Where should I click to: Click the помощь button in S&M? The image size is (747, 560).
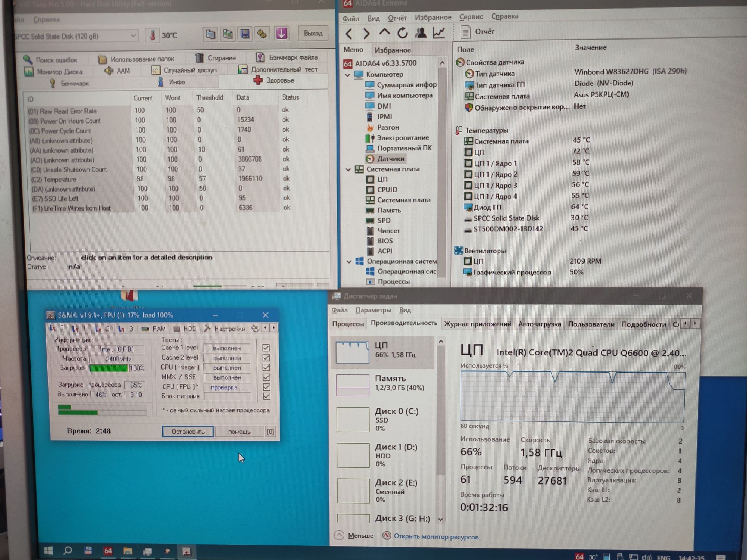(239, 432)
